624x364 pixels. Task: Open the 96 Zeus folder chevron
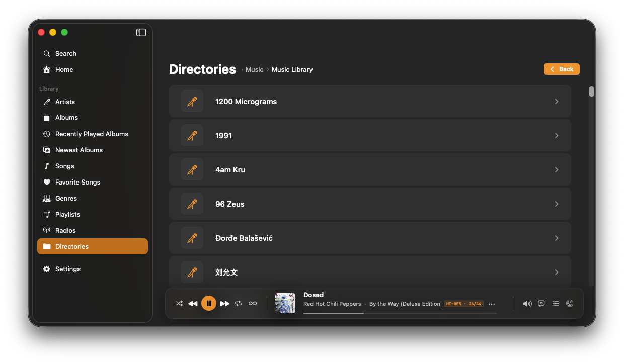[x=557, y=204]
